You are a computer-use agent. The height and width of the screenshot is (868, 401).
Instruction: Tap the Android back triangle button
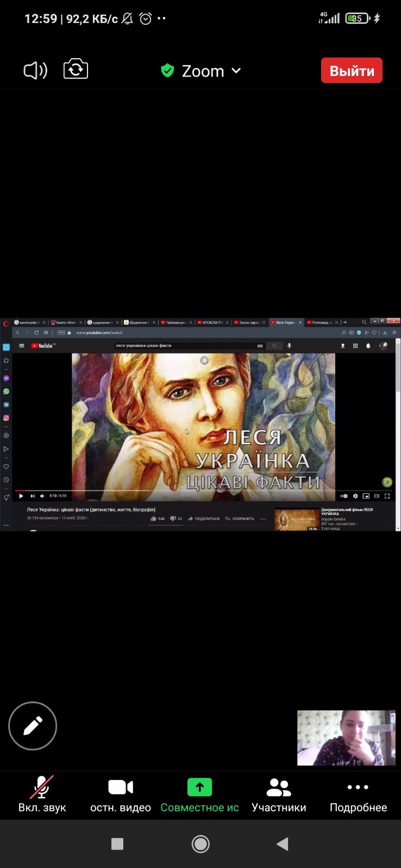click(282, 844)
